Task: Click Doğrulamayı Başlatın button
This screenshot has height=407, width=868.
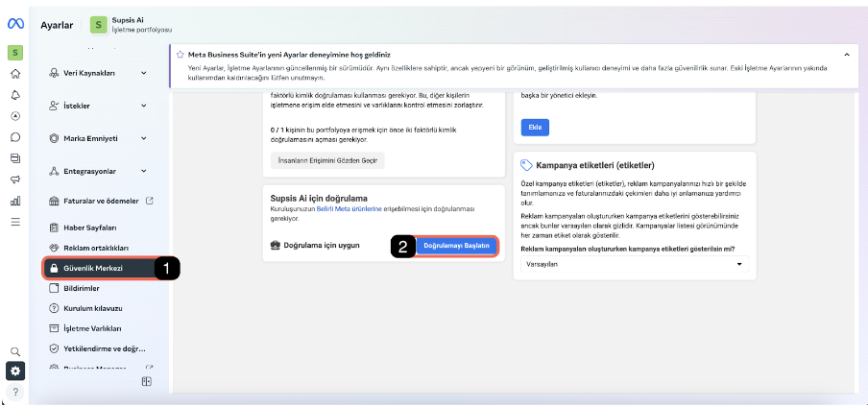Action: (x=457, y=246)
